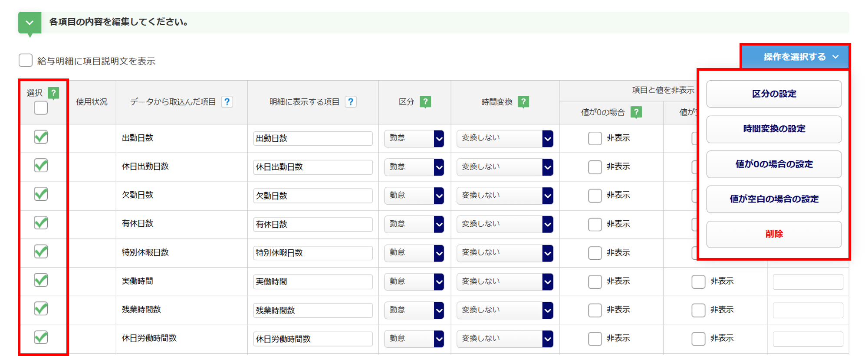The width and height of the screenshot is (868, 356).
Task: Edit the display name field for 有休日数
Action: pos(313,224)
